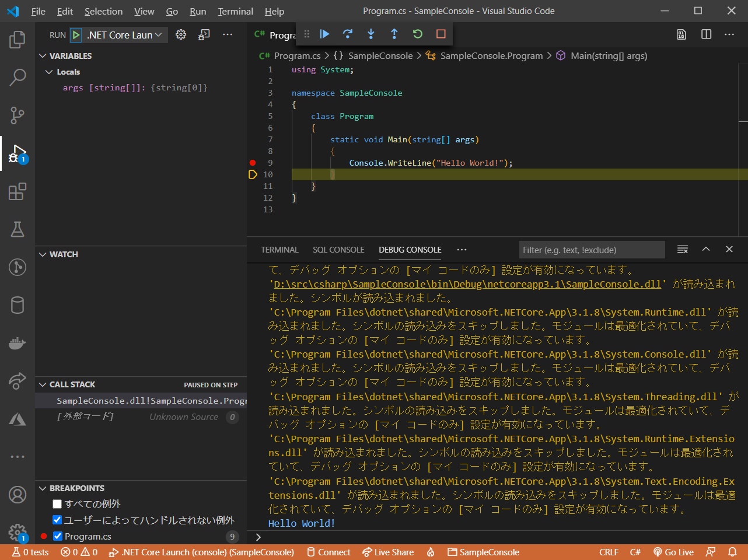
Task: Open the Test flask view
Action: pos(18,229)
